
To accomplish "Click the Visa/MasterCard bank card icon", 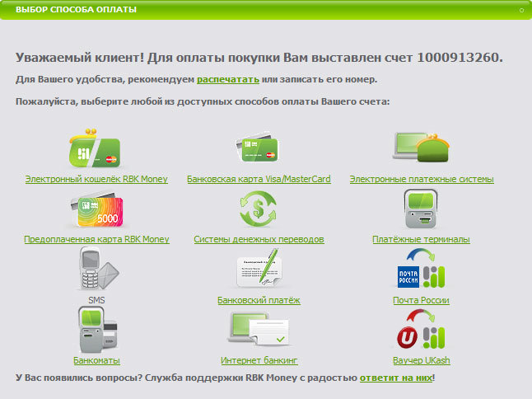I will pyautogui.click(x=258, y=148).
